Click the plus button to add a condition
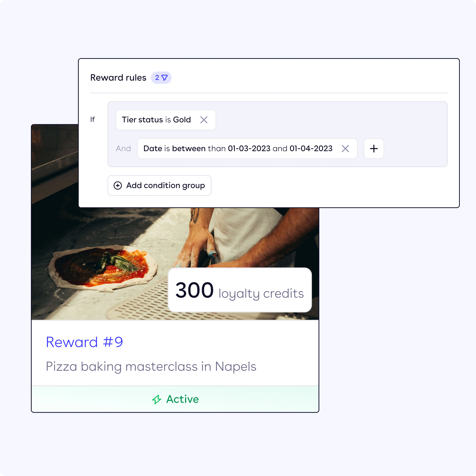 click(374, 149)
